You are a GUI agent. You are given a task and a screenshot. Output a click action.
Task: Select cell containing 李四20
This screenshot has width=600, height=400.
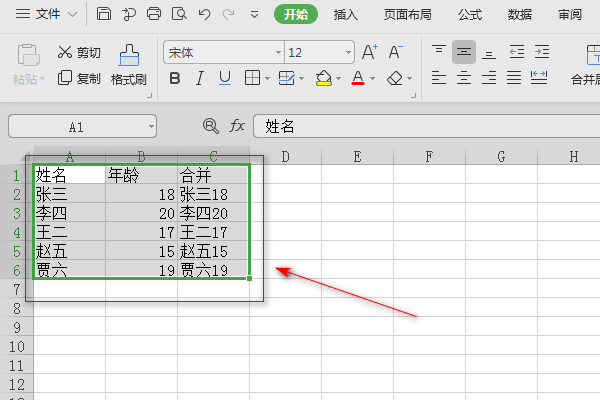tap(213, 213)
